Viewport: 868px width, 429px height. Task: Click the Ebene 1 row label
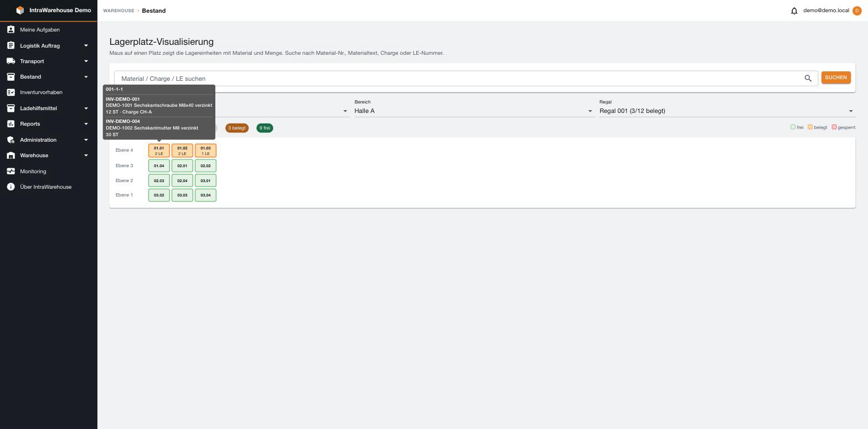click(x=125, y=195)
